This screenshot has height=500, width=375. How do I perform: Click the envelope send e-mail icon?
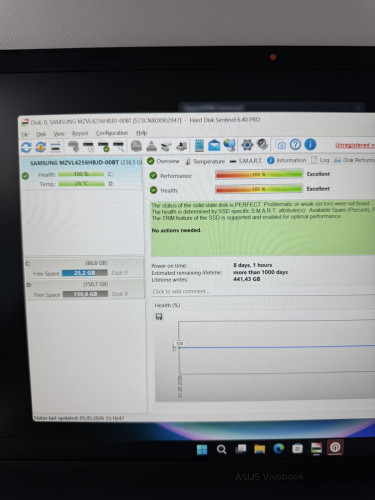coord(214,145)
